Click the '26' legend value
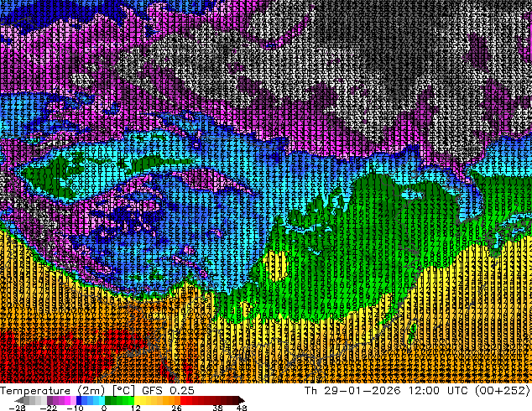This screenshot has width=532, height=411. (176, 408)
